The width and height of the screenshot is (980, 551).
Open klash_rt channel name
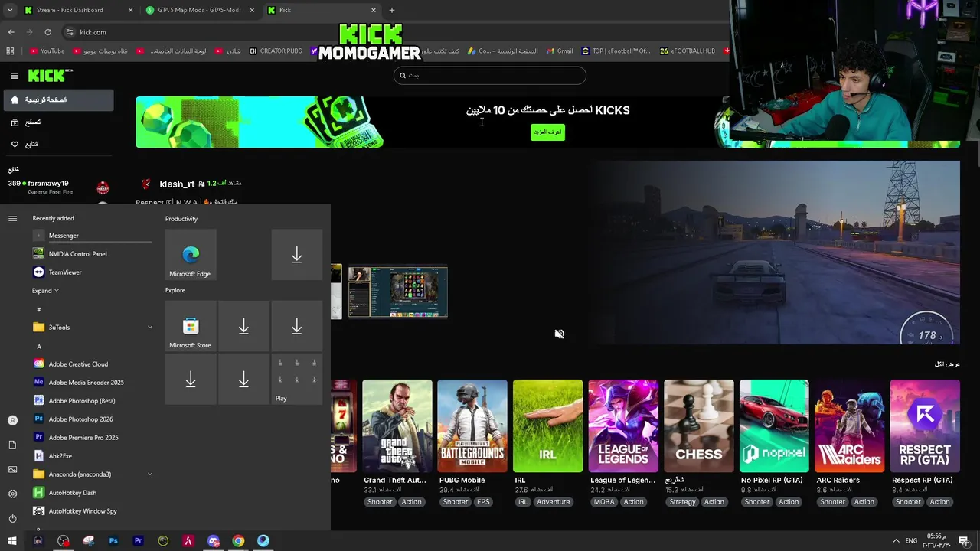click(x=177, y=184)
